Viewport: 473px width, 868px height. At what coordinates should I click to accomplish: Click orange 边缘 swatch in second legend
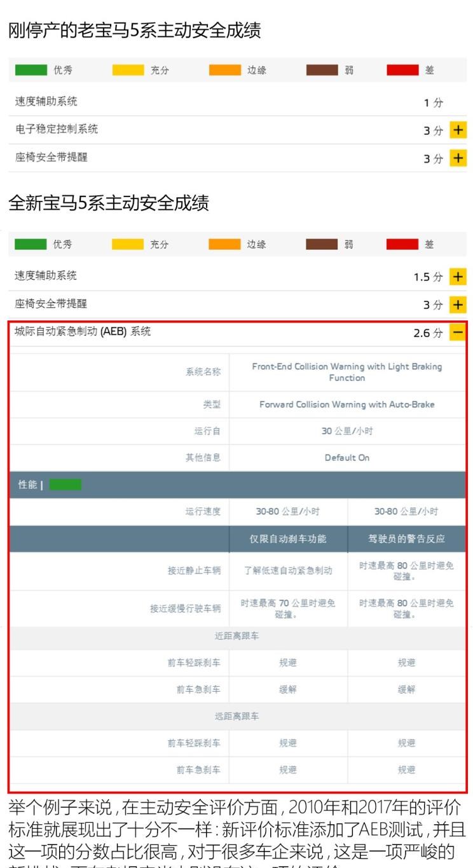[225, 244]
